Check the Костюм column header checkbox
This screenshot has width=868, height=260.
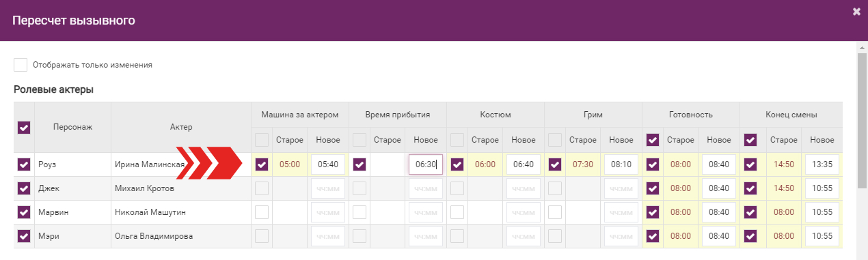457,140
